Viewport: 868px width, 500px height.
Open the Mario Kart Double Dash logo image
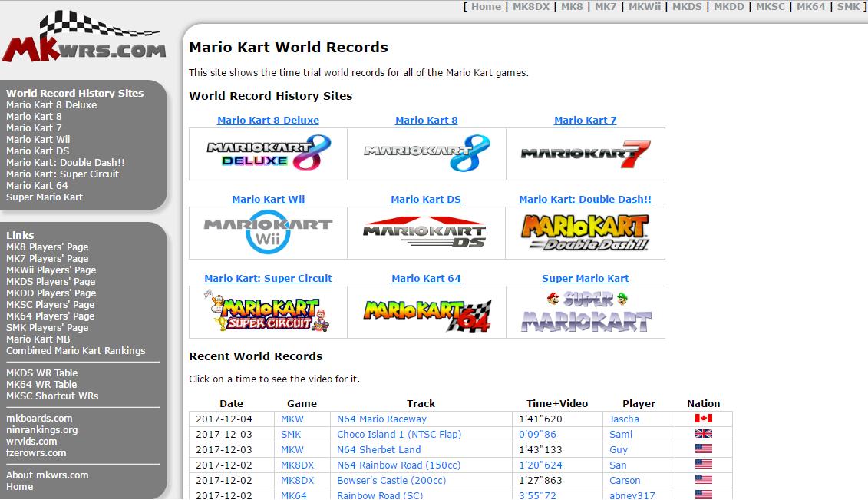tap(585, 233)
